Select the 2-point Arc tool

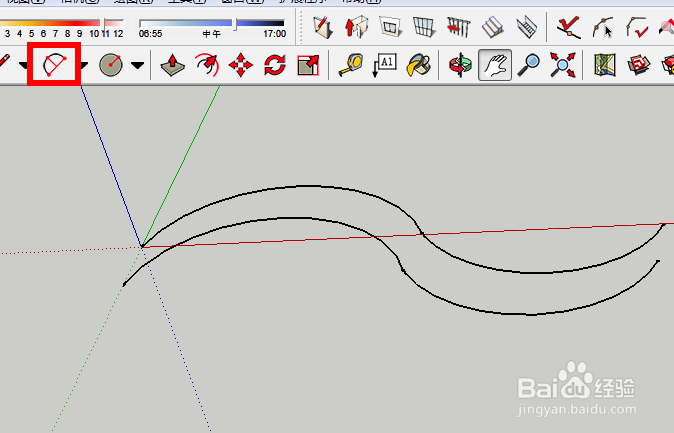[x=54, y=65]
